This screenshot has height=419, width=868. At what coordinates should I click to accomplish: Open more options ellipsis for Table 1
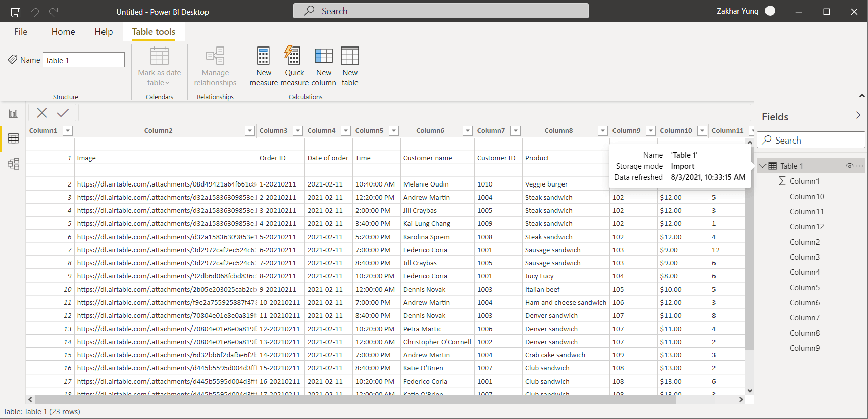pos(860,166)
